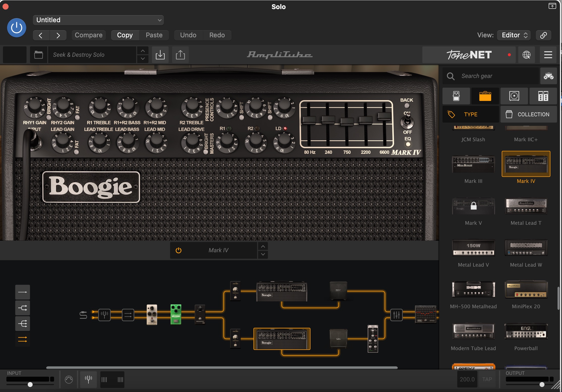Choose the single series signal chain layout
This screenshot has height=392, width=562.
coord(22,292)
